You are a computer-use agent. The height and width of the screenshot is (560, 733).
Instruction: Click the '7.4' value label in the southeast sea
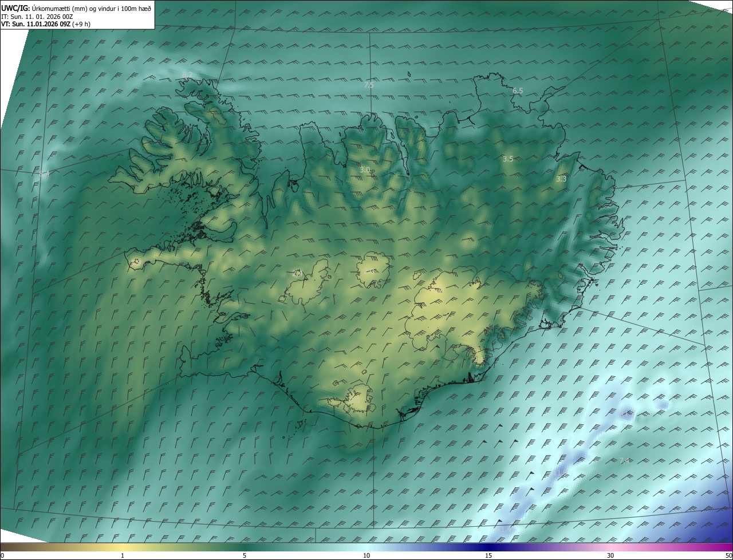coord(625,460)
